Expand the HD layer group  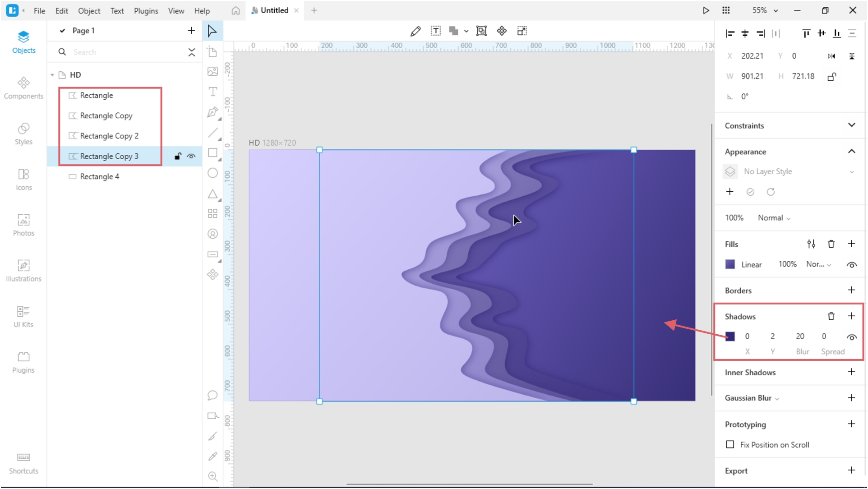(53, 74)
